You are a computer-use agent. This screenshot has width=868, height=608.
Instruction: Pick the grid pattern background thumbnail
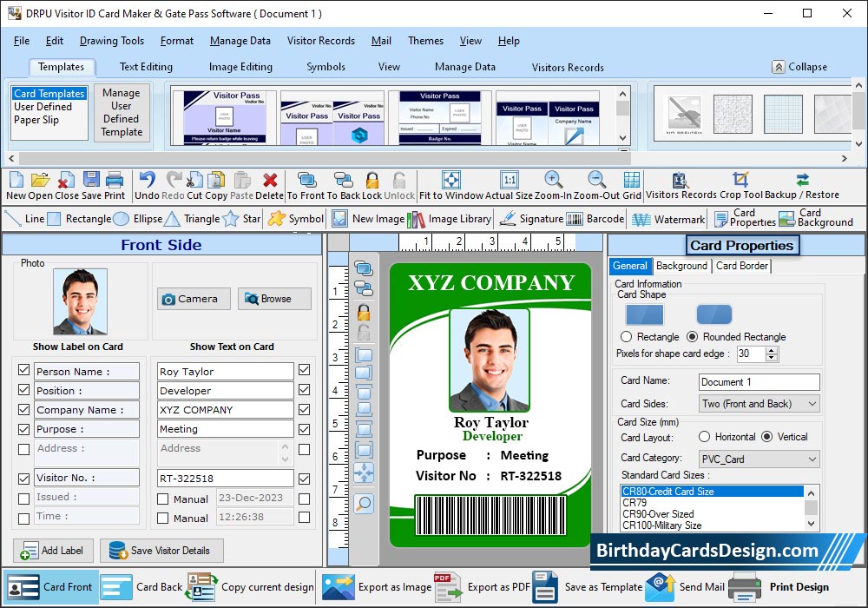[783, 114]
